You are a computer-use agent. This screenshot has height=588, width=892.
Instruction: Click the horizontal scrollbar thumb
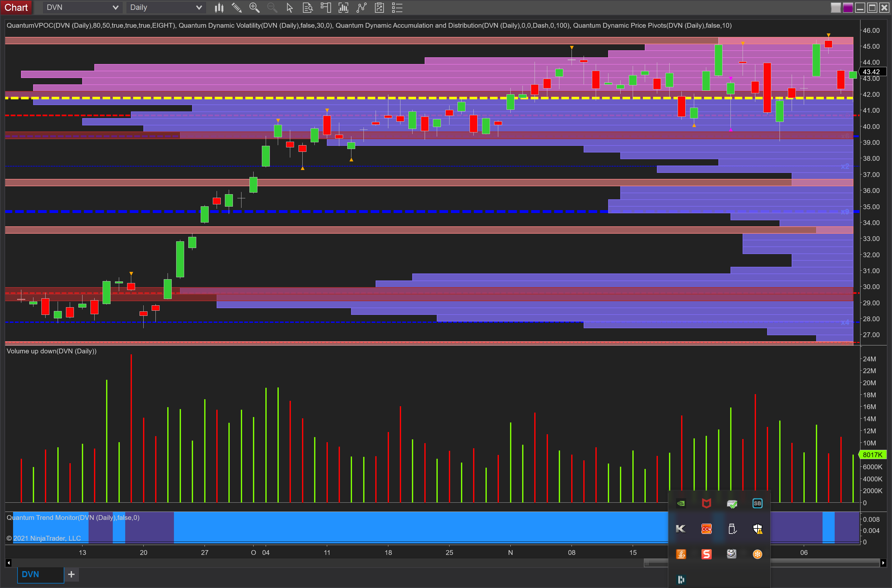(762, 563)
